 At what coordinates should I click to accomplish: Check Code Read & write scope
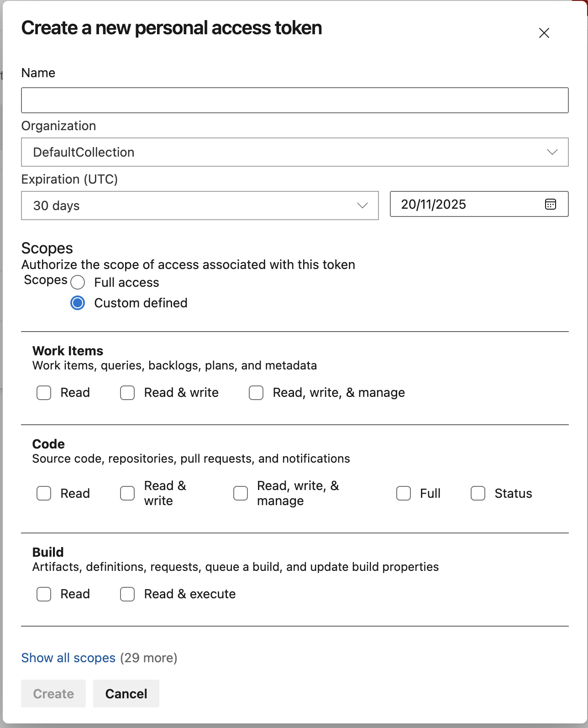127,493
